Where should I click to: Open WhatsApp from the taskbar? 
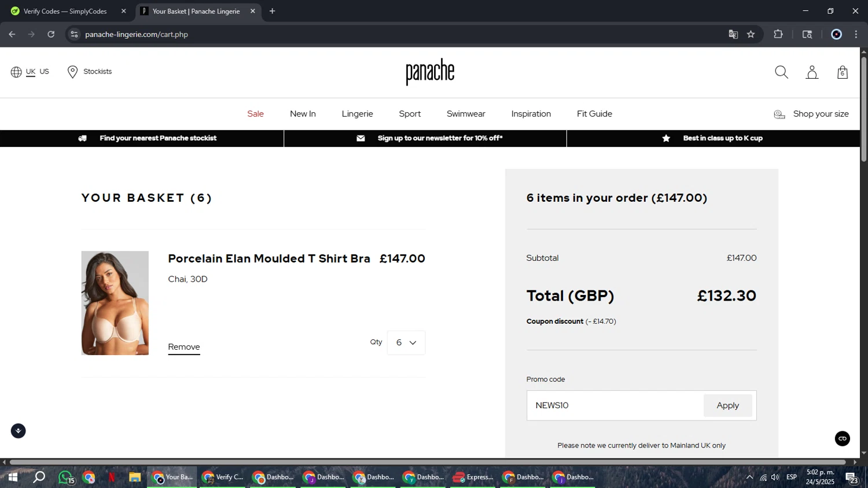(x=65, y=478)
